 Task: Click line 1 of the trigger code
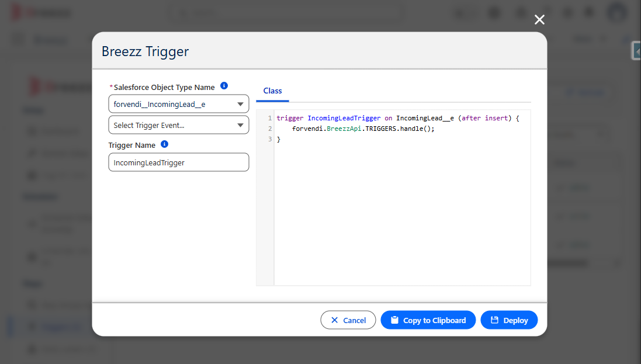(398, 118)
